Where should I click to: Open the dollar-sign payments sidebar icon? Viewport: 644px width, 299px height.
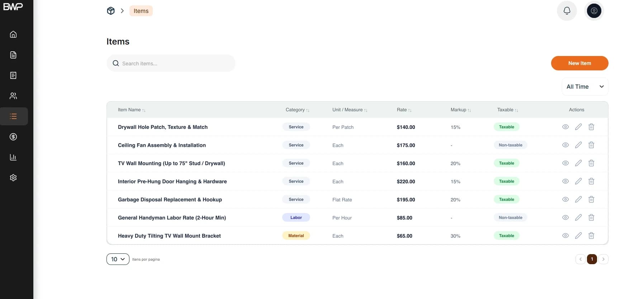tap(13, 137)
